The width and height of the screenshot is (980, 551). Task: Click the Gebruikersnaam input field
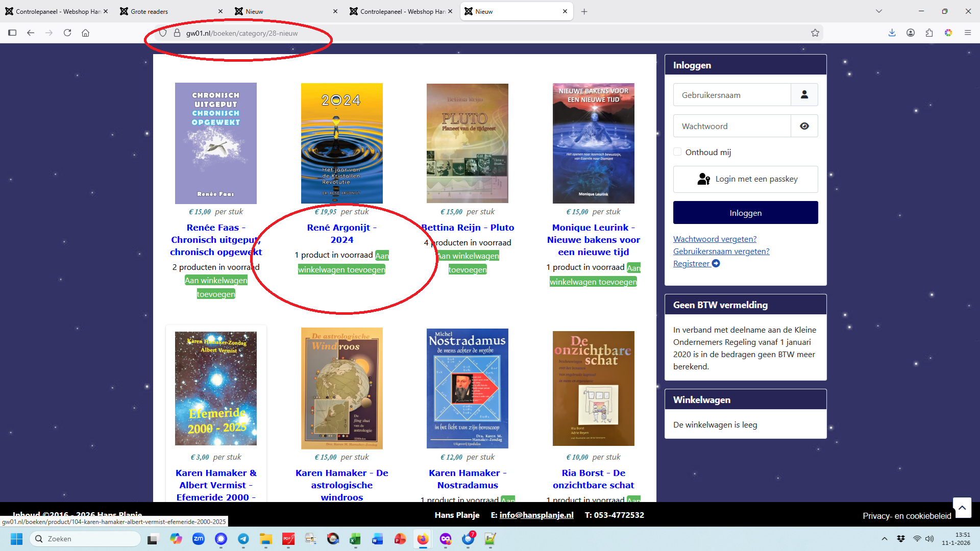pos(732,95)
